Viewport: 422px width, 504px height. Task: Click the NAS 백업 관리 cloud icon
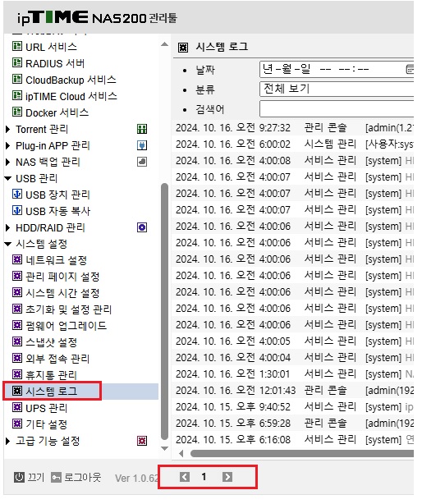tap(142, 162)
